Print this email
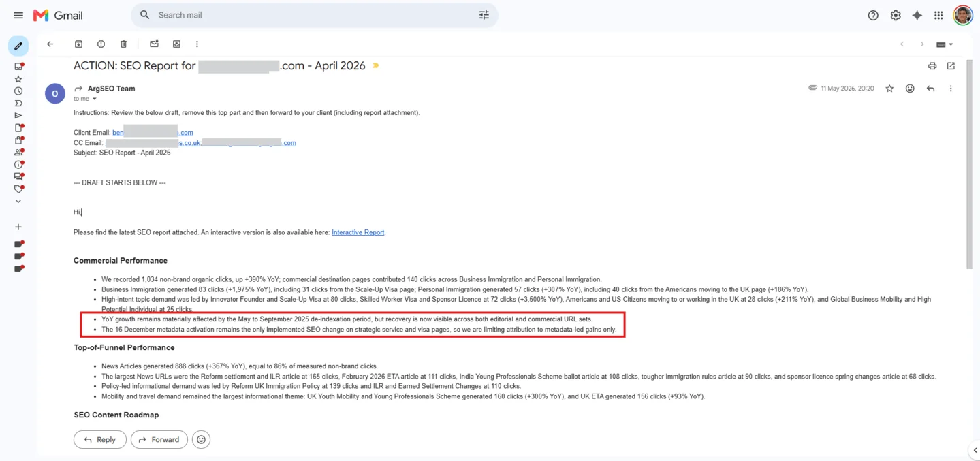 click(932, 66)
